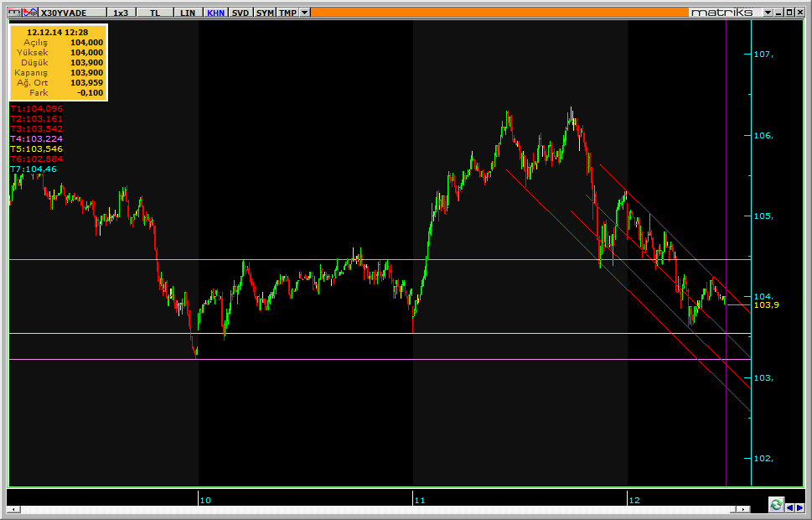Open the indicator wave icon in toolbar
Image resolution: width=812 pixels, height=520 pixels.
pyautogui.click(x=30, y=13)
